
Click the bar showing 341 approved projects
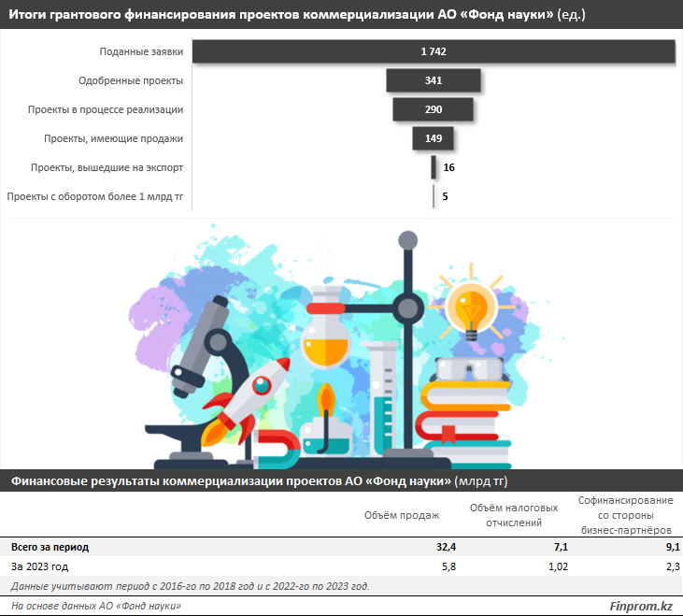coord(434,80)
